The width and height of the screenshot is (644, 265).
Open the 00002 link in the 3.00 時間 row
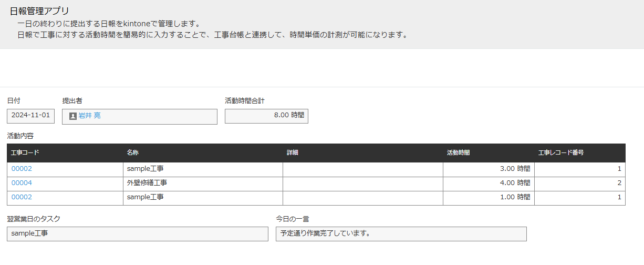tap(22, 169)
